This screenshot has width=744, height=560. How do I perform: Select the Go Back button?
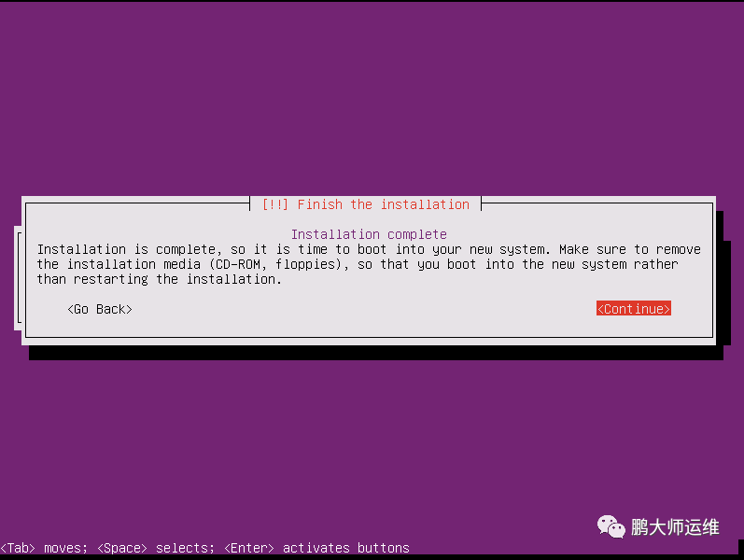coord(100,309)
